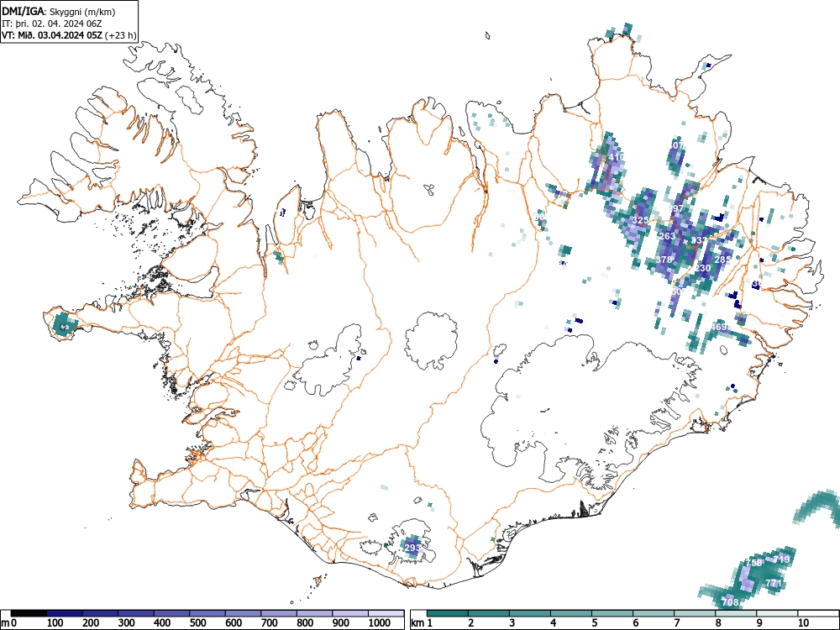Click the map value label '285'
The width and height of the screenshot is (840, 630).
tap(722, 260)
